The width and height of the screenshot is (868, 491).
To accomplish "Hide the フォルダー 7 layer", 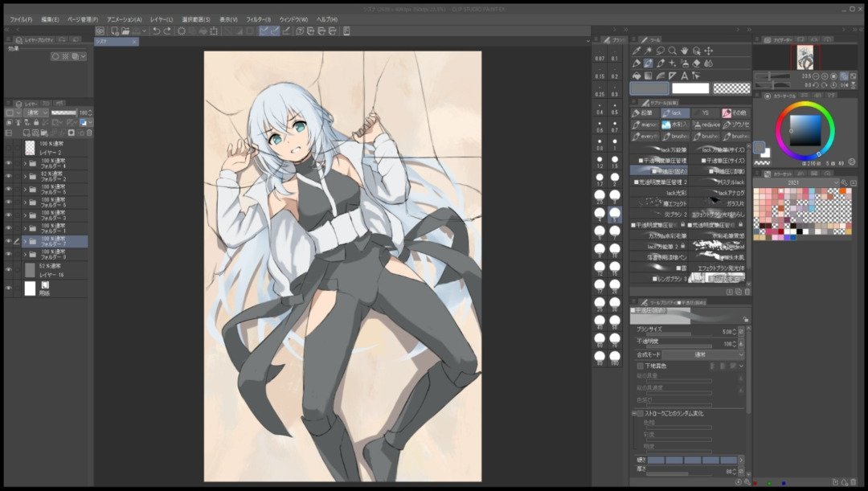I will 9,241.
